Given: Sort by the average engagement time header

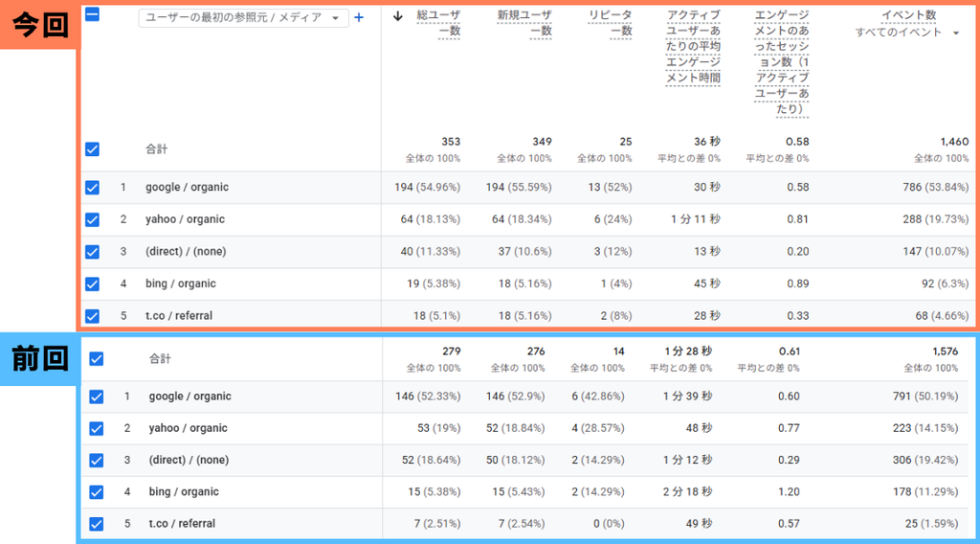Looking at the screenshot, I should click(693, 46).
